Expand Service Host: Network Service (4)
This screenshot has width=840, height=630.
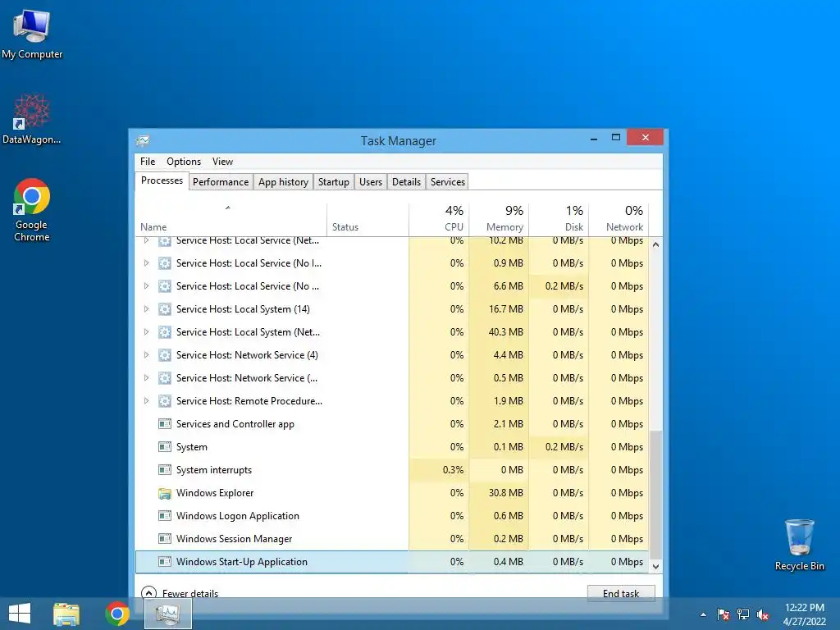pyautogui.click(x=146, y=355)
